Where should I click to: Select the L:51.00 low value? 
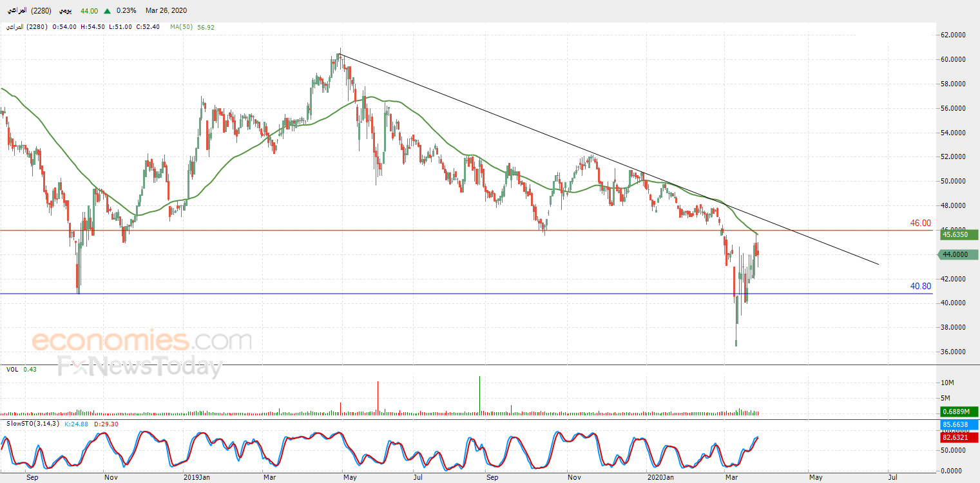coord(120,27)
